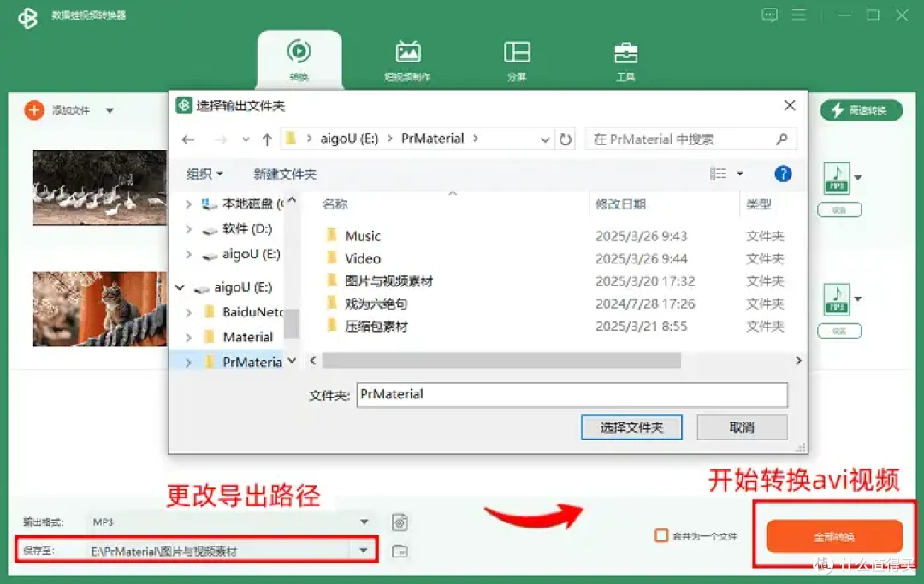Image resolution: width=924 pixels, height=584 pixels.
Task: Collapse the expanded aigoU (E:) tree node
Action: point(180,287)
